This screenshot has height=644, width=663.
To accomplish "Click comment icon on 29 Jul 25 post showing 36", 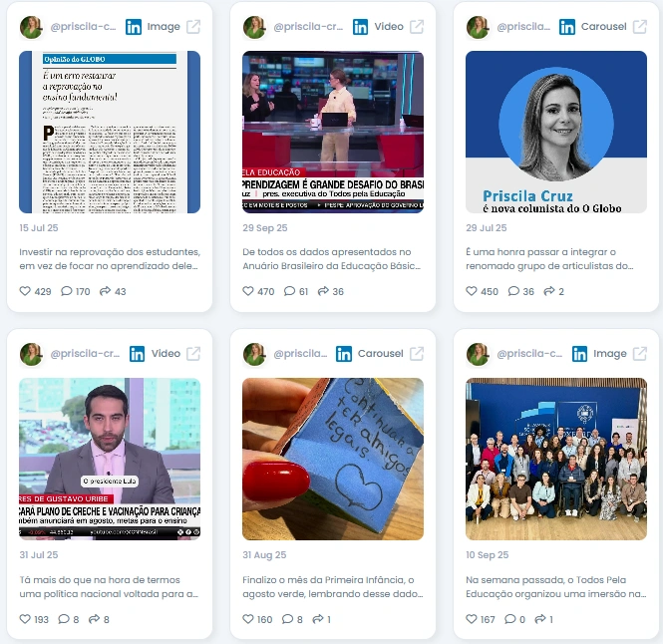I will pos(513,291).
